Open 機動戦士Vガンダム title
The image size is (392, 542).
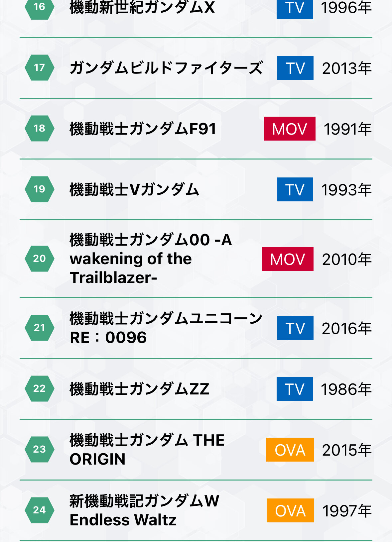click(134, 190)
